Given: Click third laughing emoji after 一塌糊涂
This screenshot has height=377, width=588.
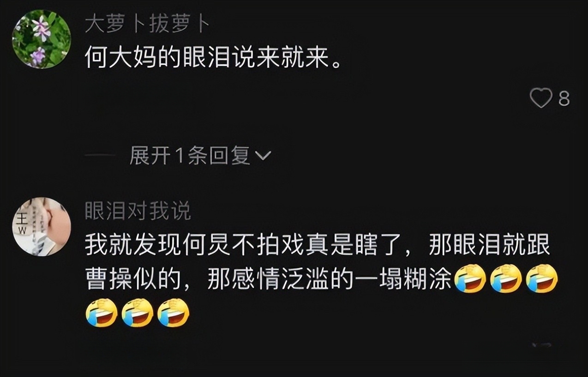Looking at the screenshot, I should coord(542,279).
